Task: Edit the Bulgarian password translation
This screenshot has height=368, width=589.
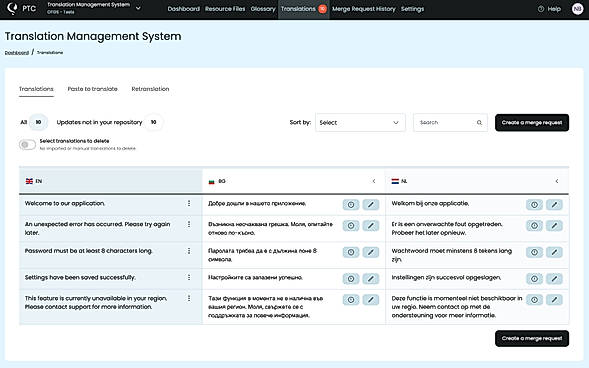Action: (x=371, y=252)
